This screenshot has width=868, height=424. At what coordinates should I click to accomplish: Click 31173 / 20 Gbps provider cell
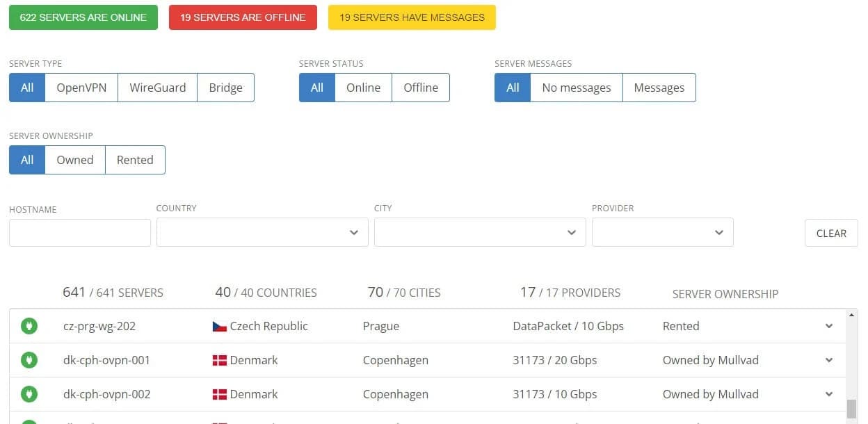pos(555,360)
